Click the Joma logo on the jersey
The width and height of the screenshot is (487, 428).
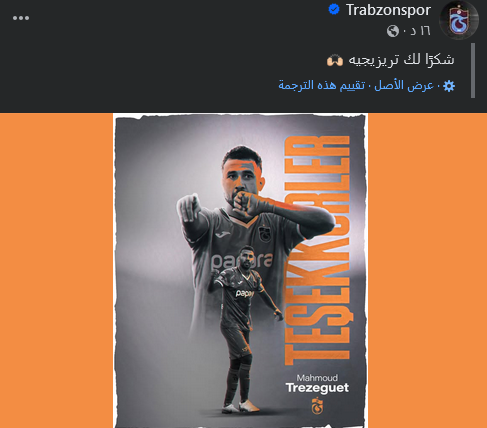[222, 234]
